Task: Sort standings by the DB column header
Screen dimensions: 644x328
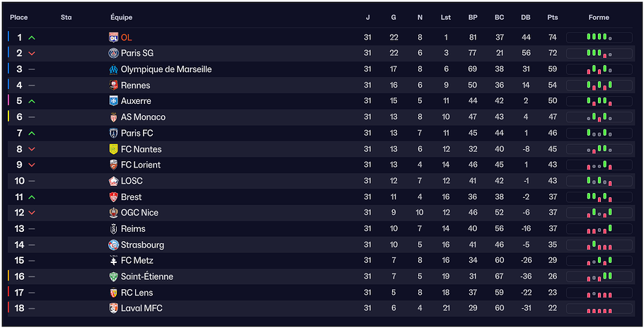Action: tap(526, 17)
